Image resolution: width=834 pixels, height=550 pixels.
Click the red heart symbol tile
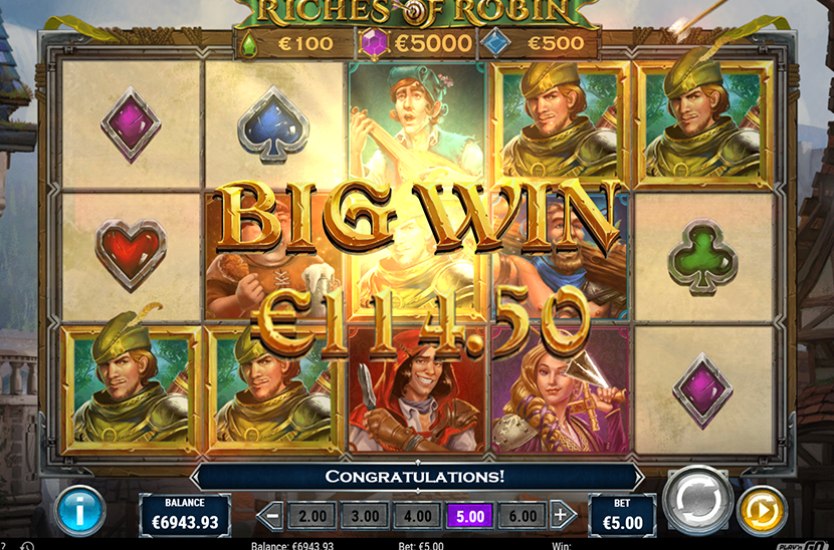point(131,256)
